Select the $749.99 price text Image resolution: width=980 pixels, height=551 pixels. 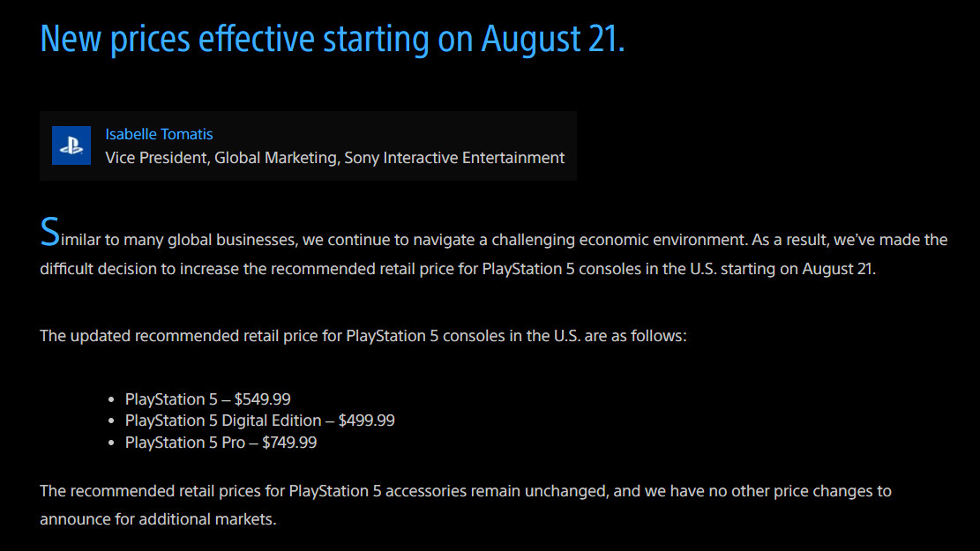(x=289, y=443)
